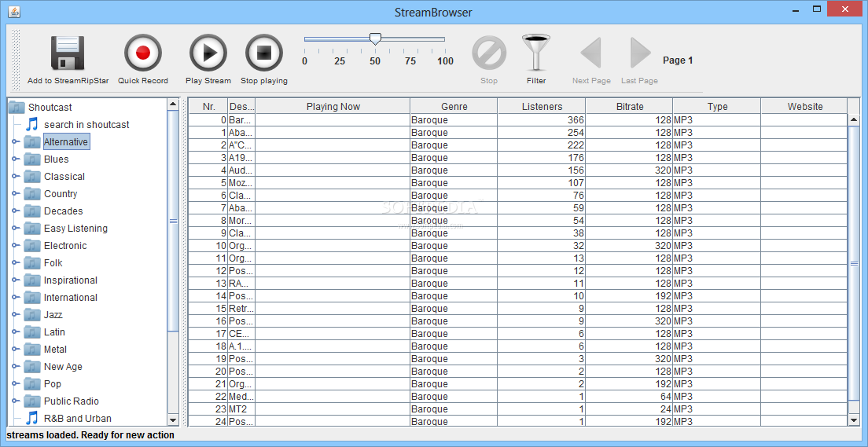Sort by the Type column header
868x447 pixels.
tap(717, 107)
